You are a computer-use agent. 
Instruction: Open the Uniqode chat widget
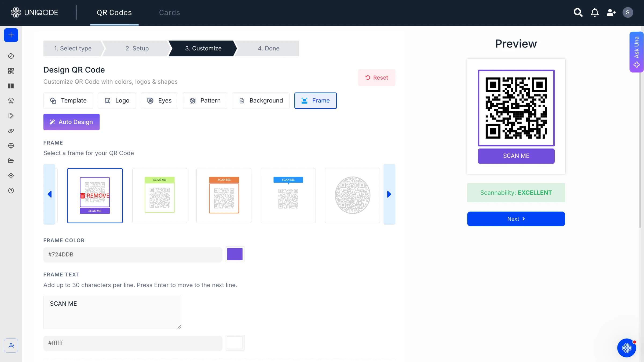point(627,348)
